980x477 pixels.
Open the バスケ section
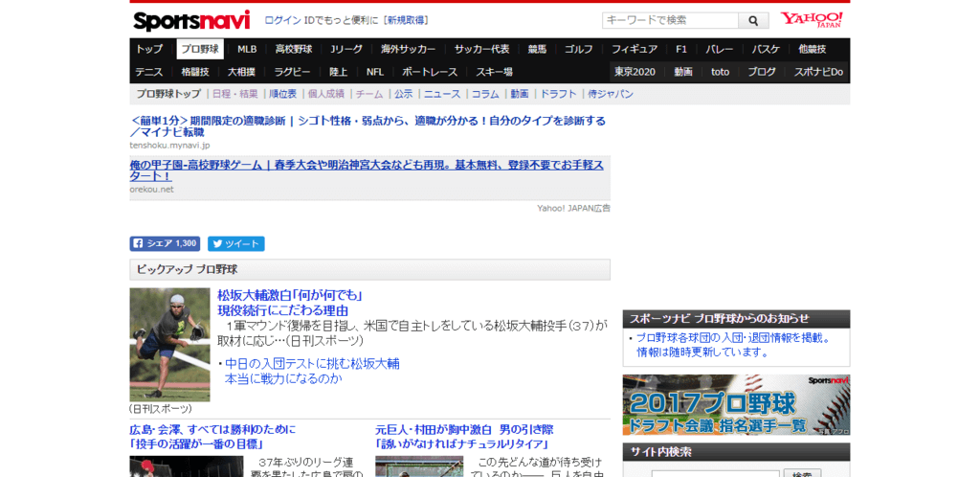(x=766, y=50)
